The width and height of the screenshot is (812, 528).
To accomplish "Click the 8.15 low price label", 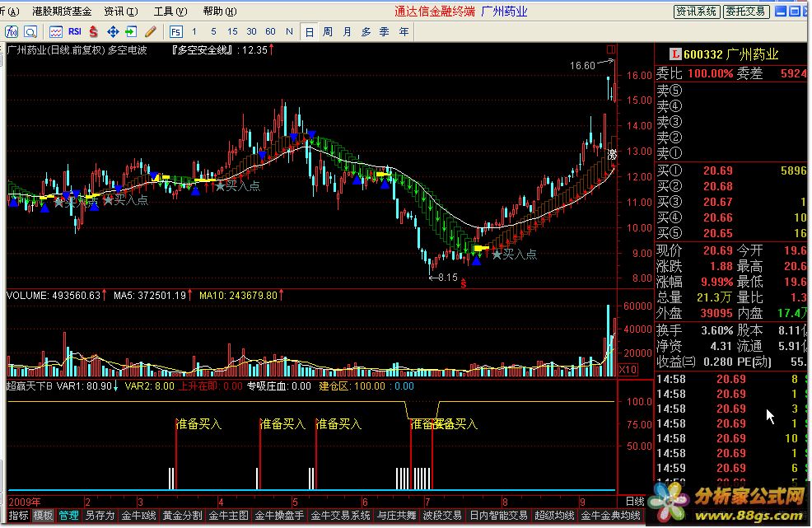I will point(448,278).
